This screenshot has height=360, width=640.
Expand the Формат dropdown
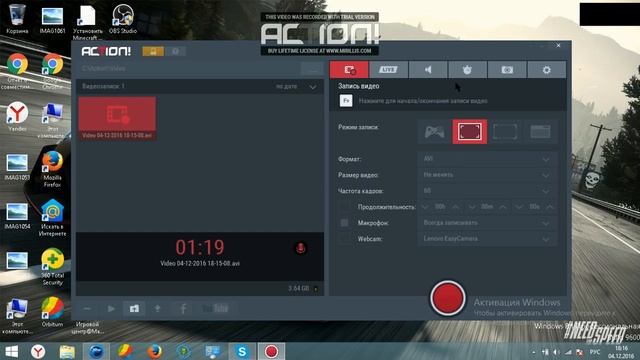487,159
